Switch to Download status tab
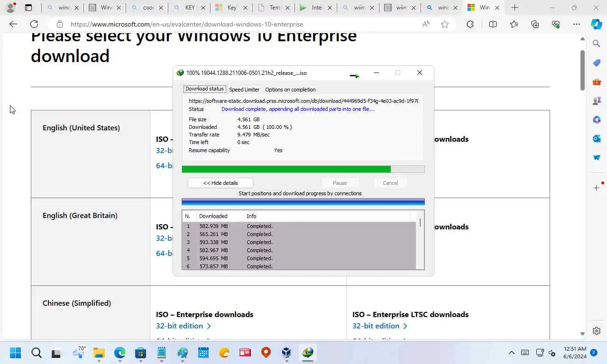The width and height of the screenshot is (607, 364). point(204,89)
